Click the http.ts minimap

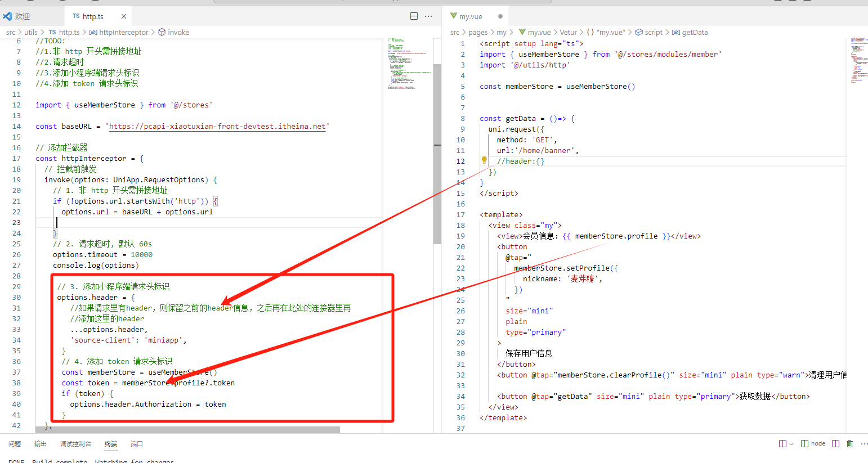click(410, 63)
